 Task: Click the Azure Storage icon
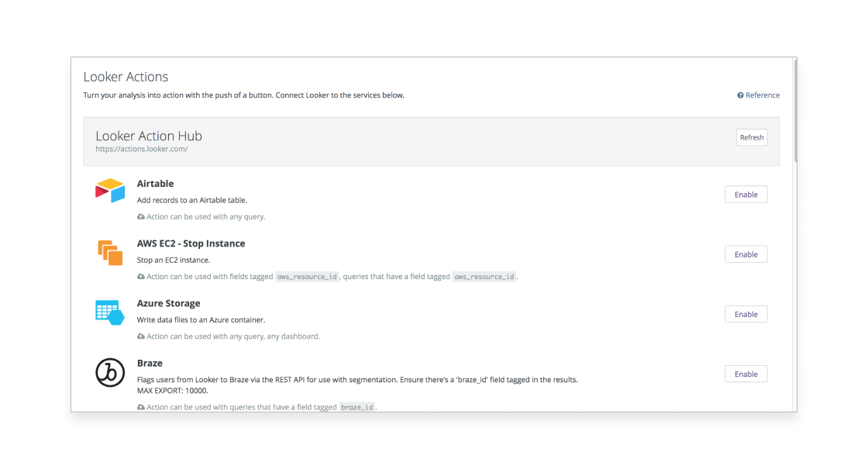[109, 313]
